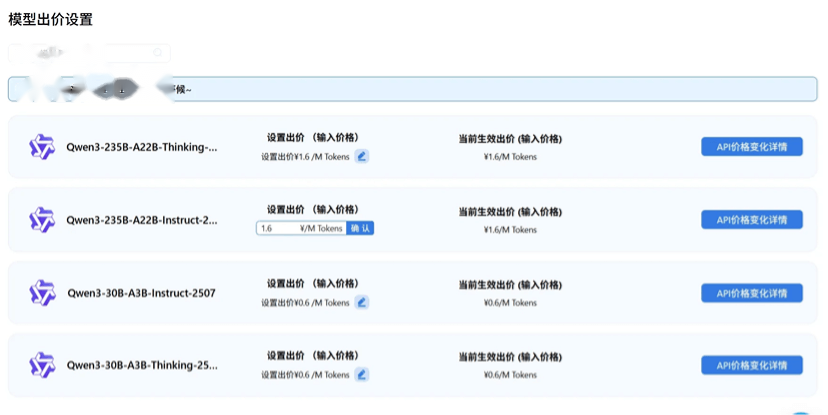Click edit pencil for Qwen3-30B-A3B-Thinking price
The width and height of the screenshot is (828, 415).
coord(362,374)
